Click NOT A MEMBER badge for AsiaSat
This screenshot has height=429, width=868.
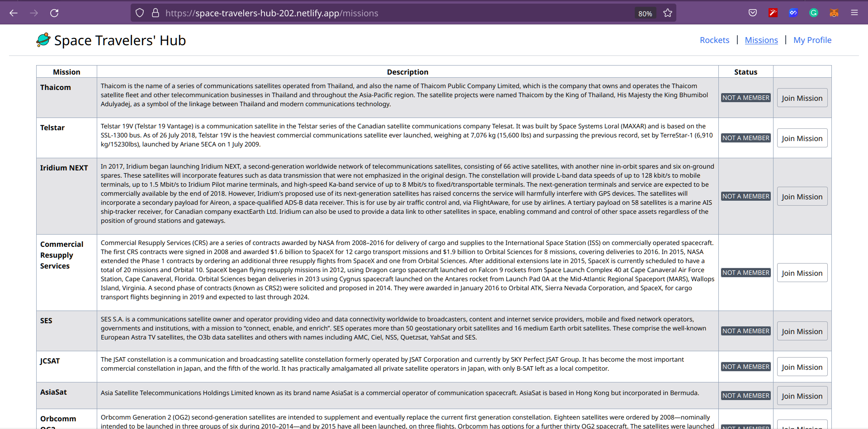tap(746, 396)
